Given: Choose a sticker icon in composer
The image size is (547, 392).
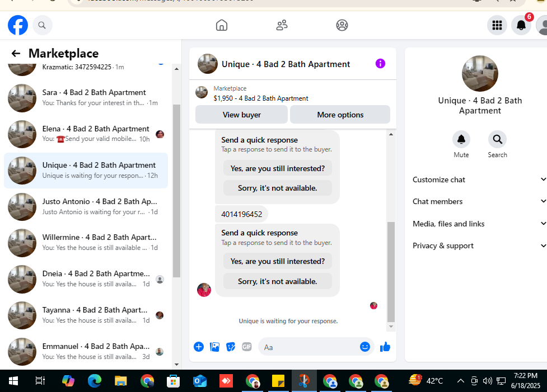Looking at the screenshot, I should coord(231,347).
